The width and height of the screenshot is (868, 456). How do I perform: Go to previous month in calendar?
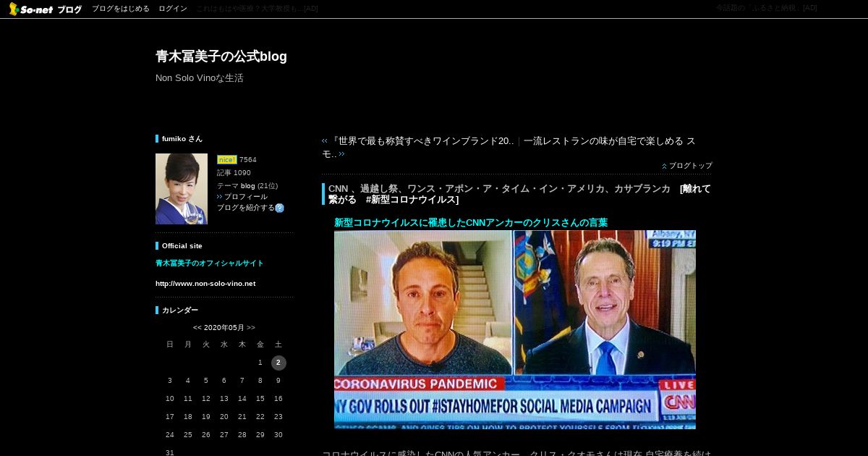click(197, 328)
